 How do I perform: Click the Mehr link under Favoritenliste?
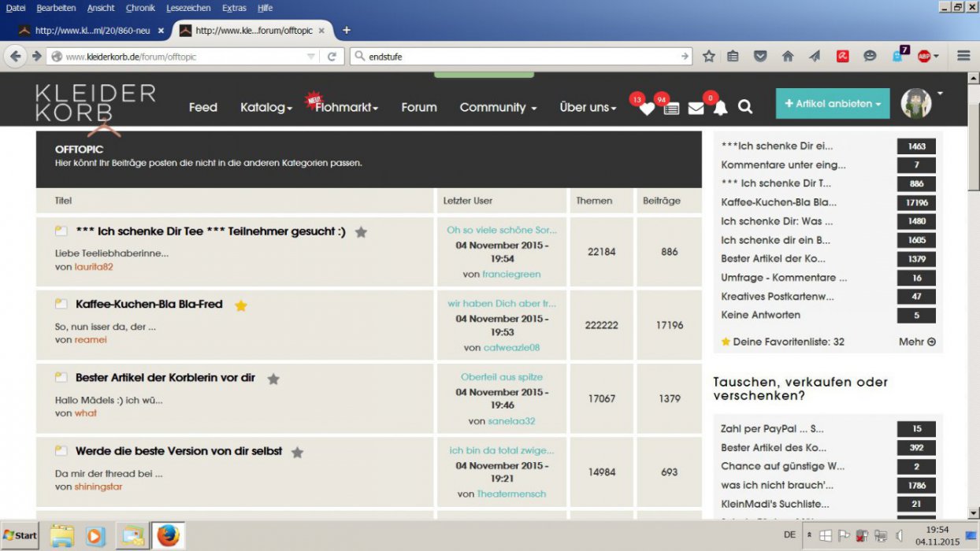click(917, 342)
